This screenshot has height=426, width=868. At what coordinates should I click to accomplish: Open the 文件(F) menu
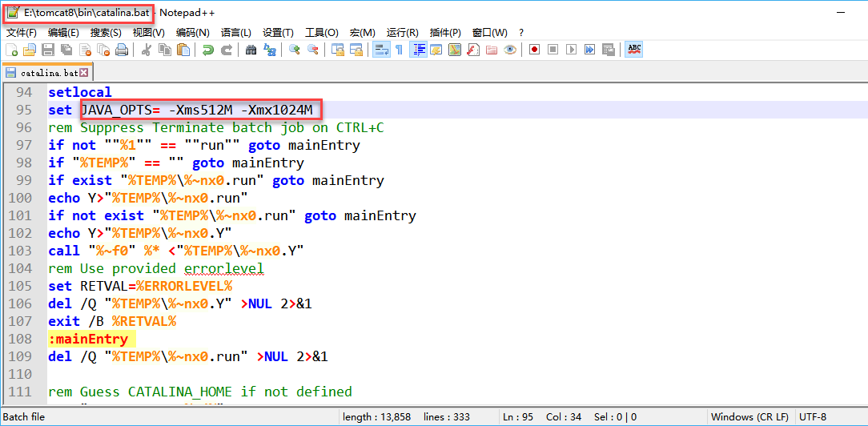tap(22, 33)
